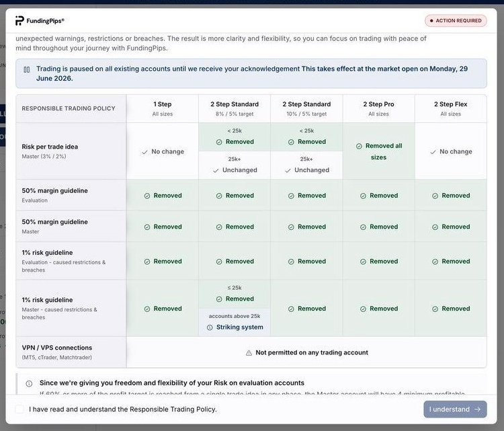The width and height of the screenshot is (504, 431).
Task: Tick the 'I have read and understand' checkbox
Action: (19, 409)
